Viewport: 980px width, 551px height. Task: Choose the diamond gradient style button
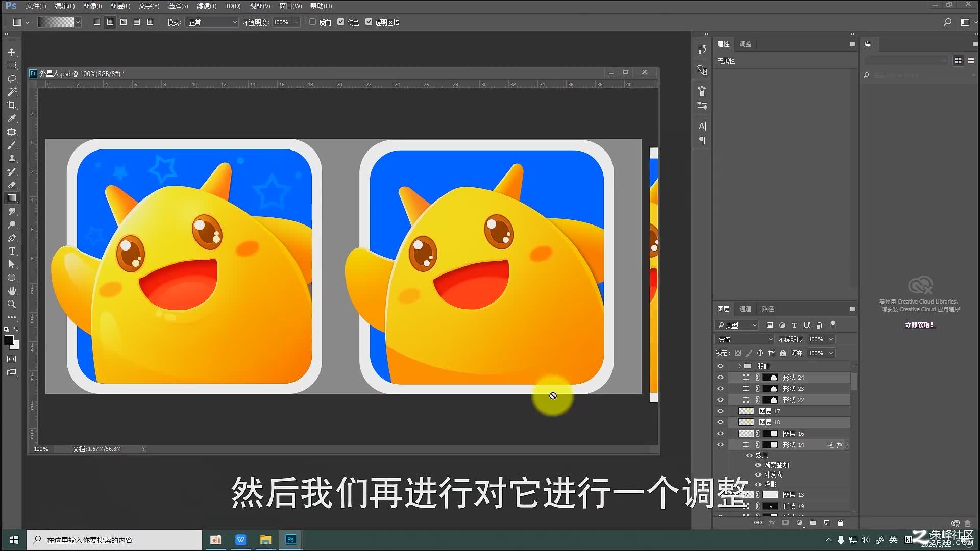[x=150, y=22]
